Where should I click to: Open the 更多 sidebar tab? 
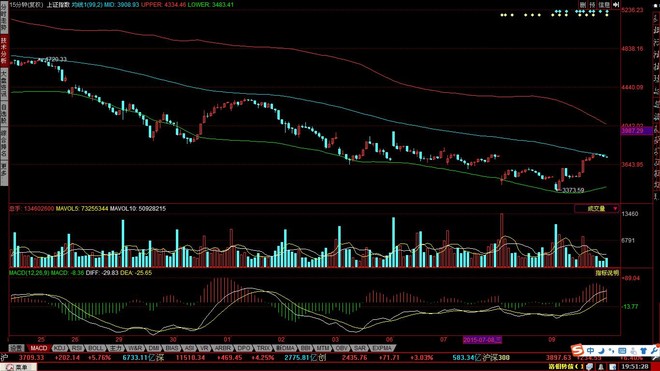click(4, 173)
